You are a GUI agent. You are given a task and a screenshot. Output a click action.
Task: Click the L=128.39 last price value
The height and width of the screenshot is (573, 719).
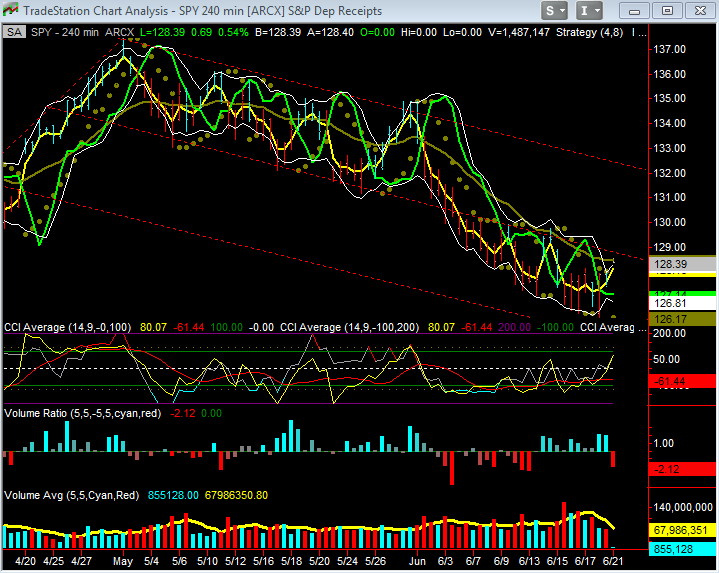(162, 33)
